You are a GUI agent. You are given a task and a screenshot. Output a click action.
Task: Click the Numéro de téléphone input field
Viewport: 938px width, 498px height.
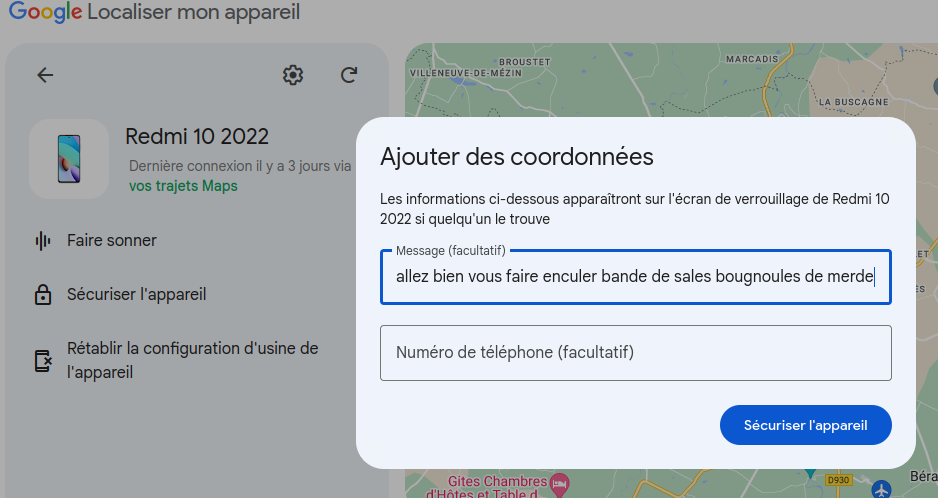click(x=635, y=353)
